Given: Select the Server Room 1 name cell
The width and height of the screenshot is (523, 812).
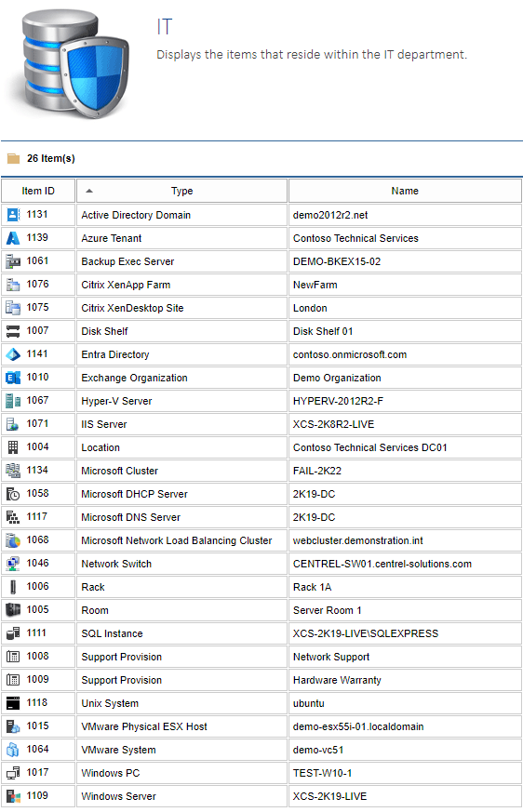Looking at the screenshot, I should (x=405, y=610).
